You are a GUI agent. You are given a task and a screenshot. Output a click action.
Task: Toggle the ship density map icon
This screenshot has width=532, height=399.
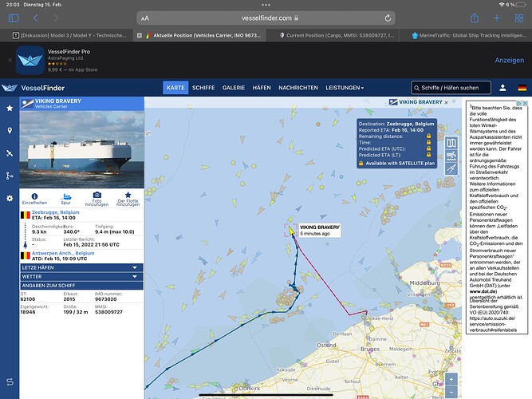pyautogui.click(x=451, y=156)
